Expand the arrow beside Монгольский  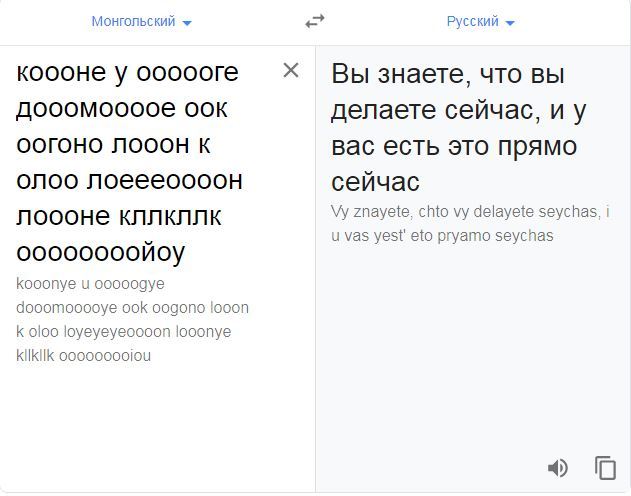pyautogui.click(x=187, y=22)
